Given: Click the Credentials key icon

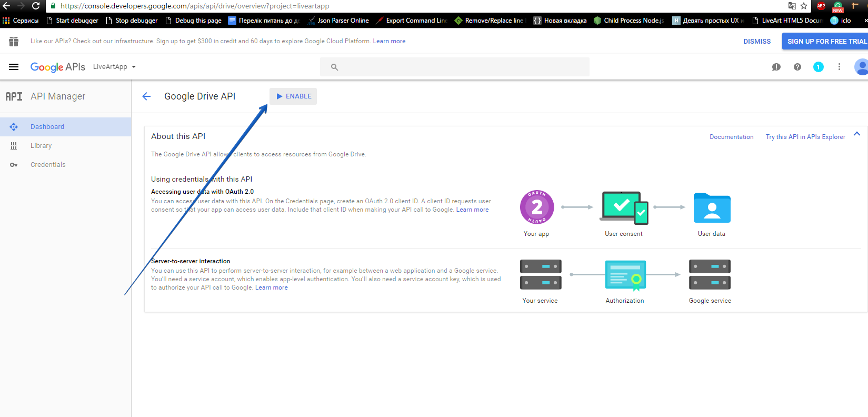Looking at the screenshot, I should [14, 165].
